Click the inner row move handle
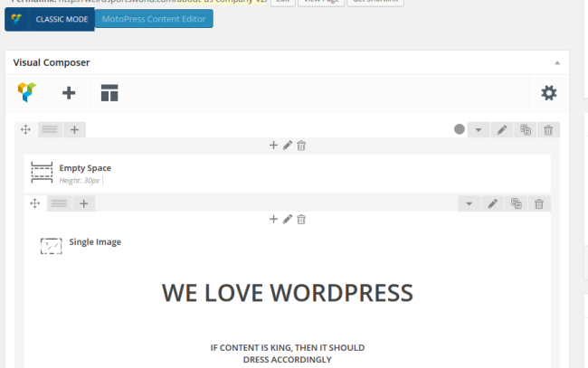 [35, 203]
